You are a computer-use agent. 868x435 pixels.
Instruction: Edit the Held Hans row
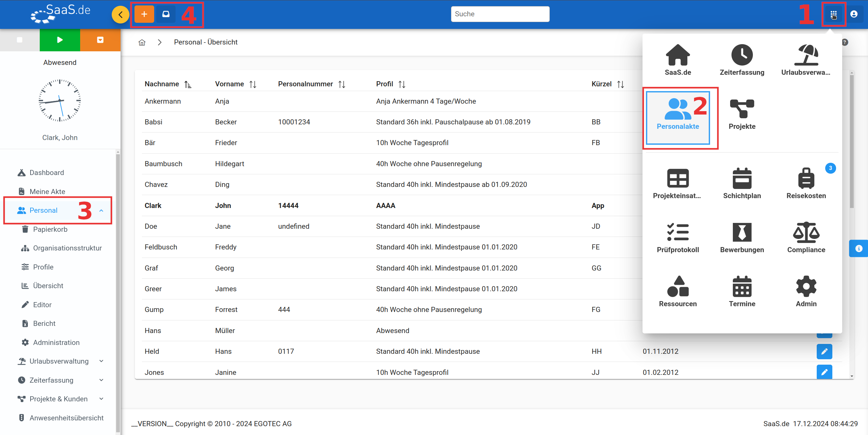click(824, 351)
